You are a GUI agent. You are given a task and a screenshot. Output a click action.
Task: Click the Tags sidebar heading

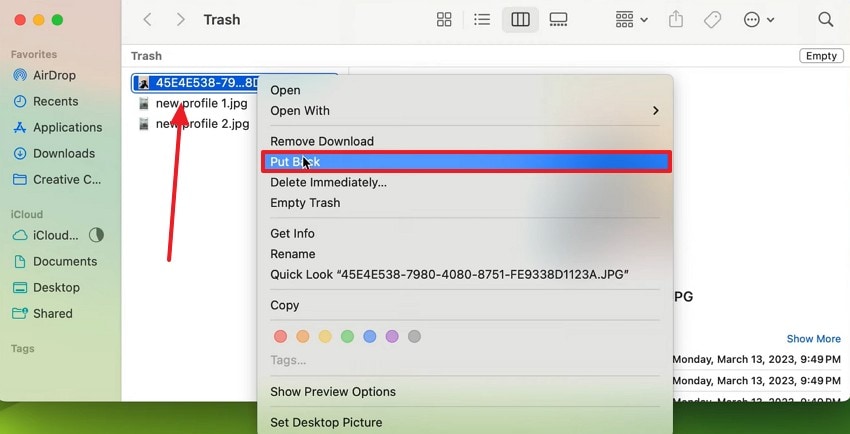22,349
